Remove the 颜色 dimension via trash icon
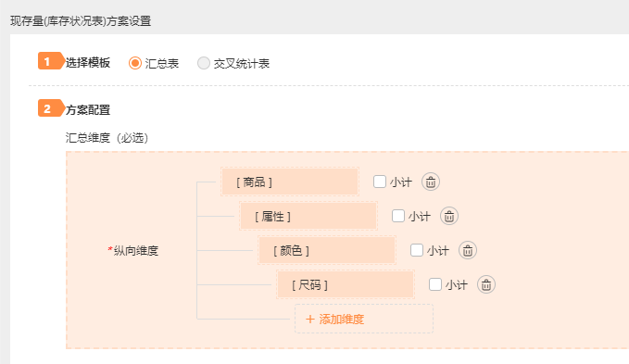Viewport: 629px width, 364px height. [x=467, y=251]
